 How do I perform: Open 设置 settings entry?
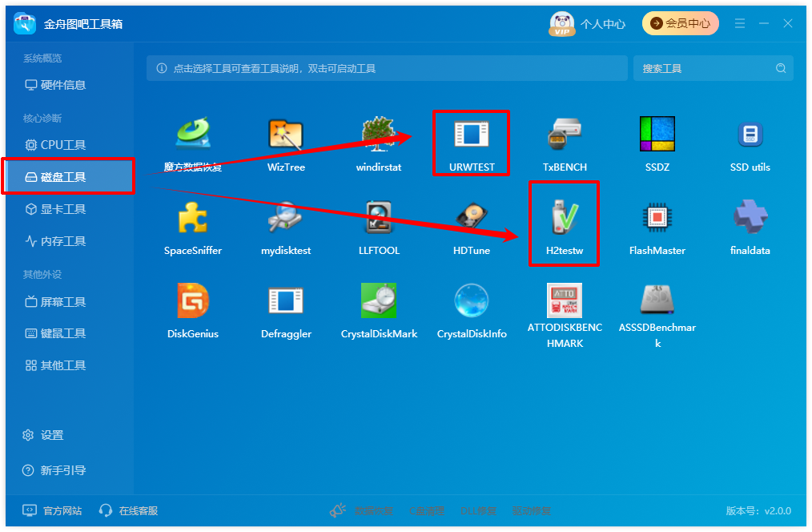click(x=43, y=435)
